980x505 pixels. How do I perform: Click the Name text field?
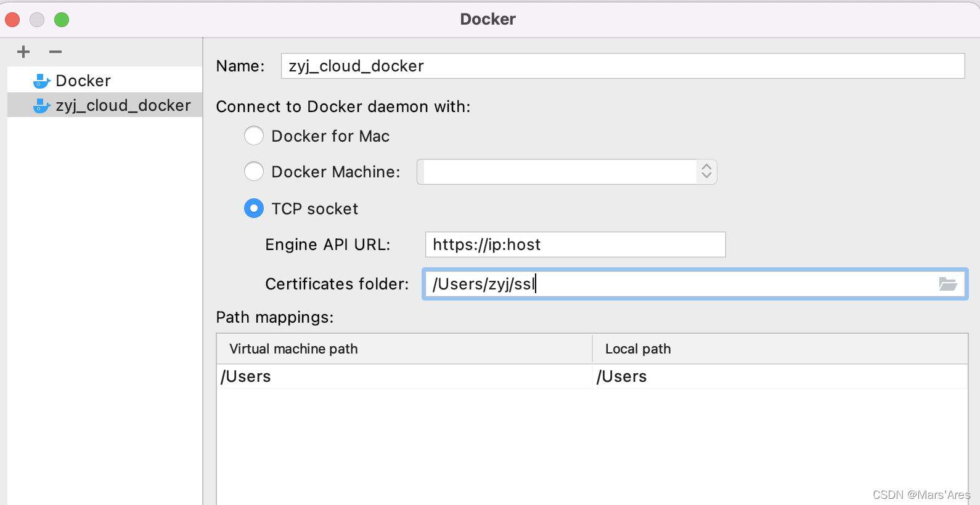pos(623,66)
